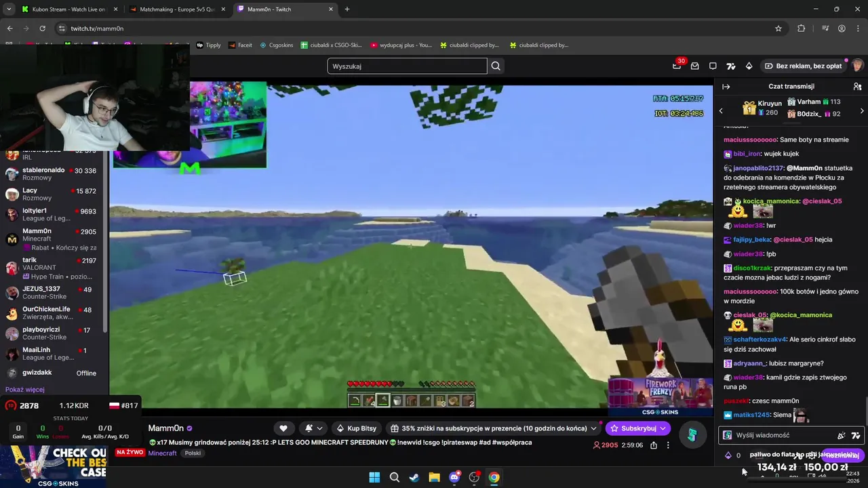The width and height of the screenshot is (868, 488).
Task: Open Chrome profile icon in toolbar
Action: (842, 28)
